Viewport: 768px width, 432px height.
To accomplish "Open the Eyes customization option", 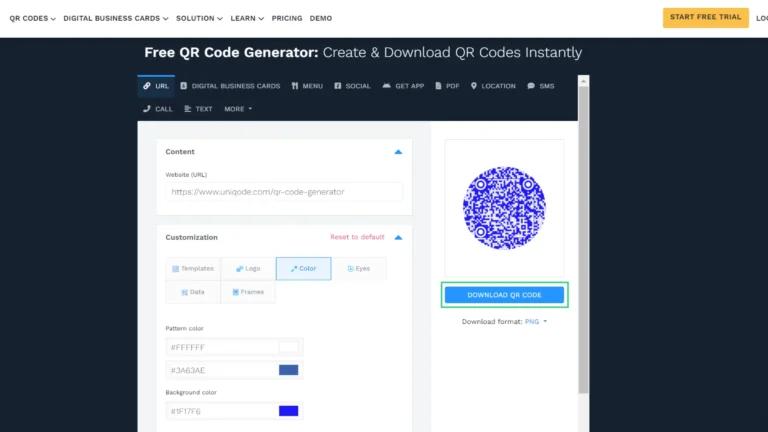I will pos(359,268).
